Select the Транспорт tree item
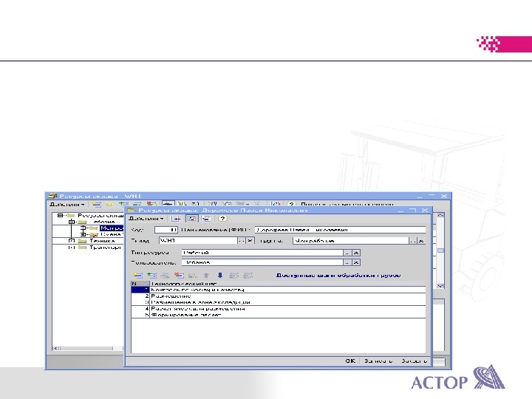Viewport: 532px width, 399px height. point(105,248)
